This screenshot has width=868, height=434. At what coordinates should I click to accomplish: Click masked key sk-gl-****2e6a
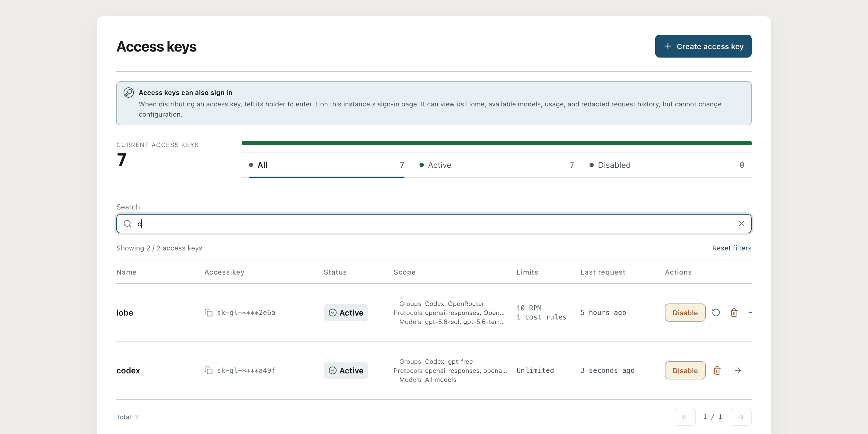(246, 313)
